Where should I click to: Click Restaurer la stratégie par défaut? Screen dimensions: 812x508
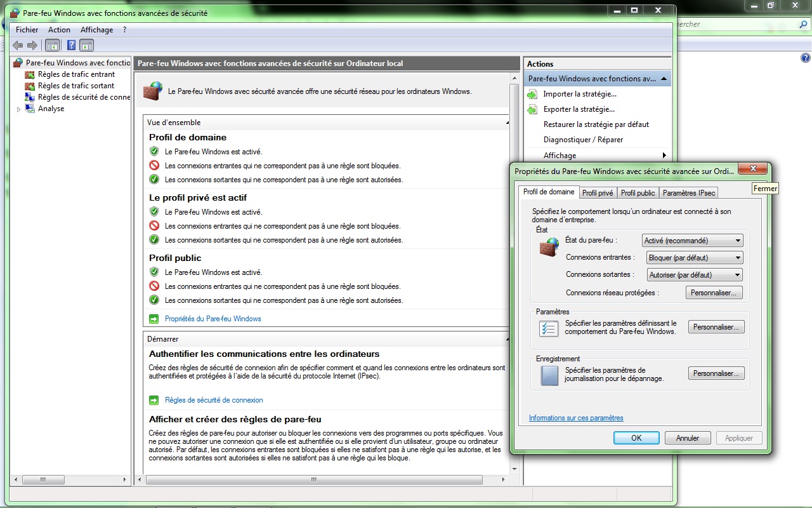596,124
